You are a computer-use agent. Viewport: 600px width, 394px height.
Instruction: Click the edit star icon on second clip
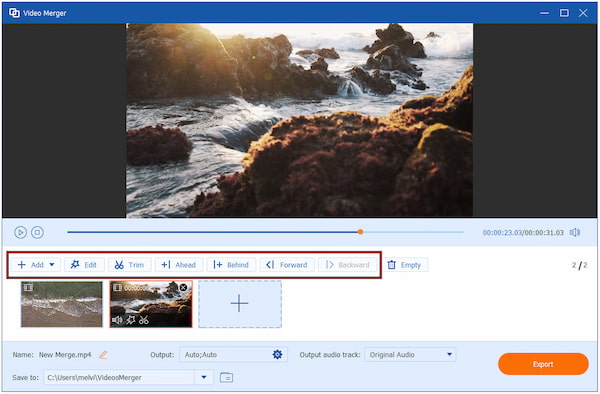click(130, 320)
